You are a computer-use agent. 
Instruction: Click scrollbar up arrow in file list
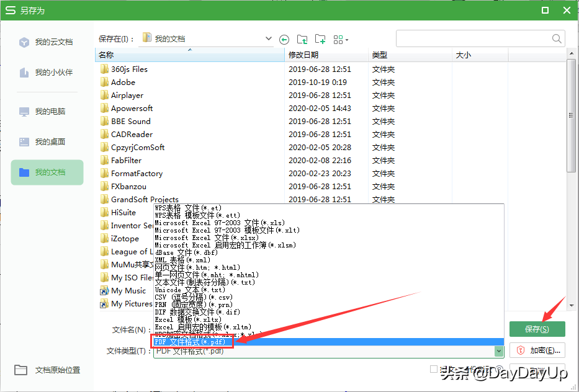(x=572, y=53)
